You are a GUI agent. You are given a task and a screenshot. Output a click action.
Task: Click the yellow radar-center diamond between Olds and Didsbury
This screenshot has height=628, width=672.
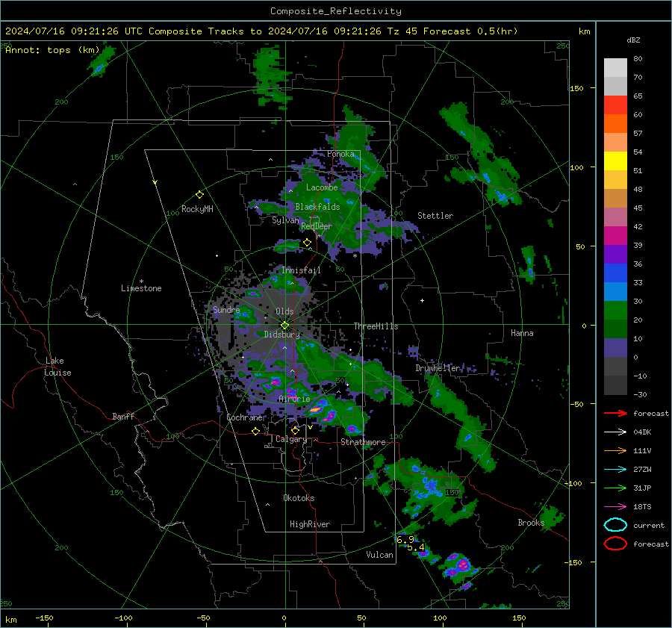click(284, 326)
